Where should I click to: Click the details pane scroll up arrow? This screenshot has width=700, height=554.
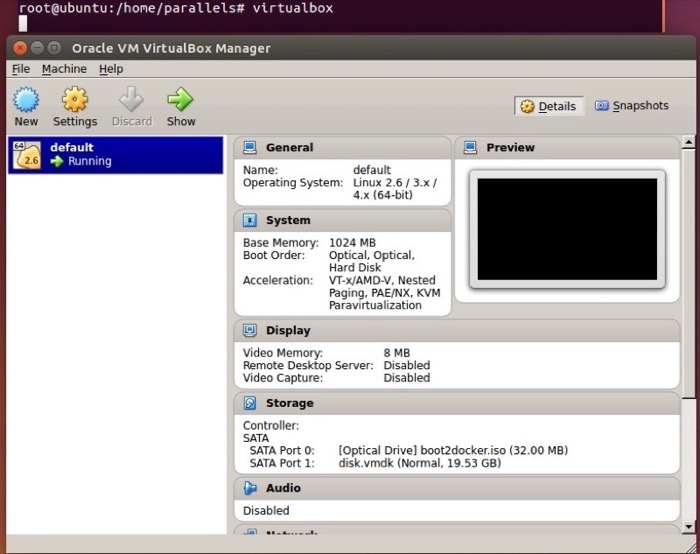tap(688, 143)
